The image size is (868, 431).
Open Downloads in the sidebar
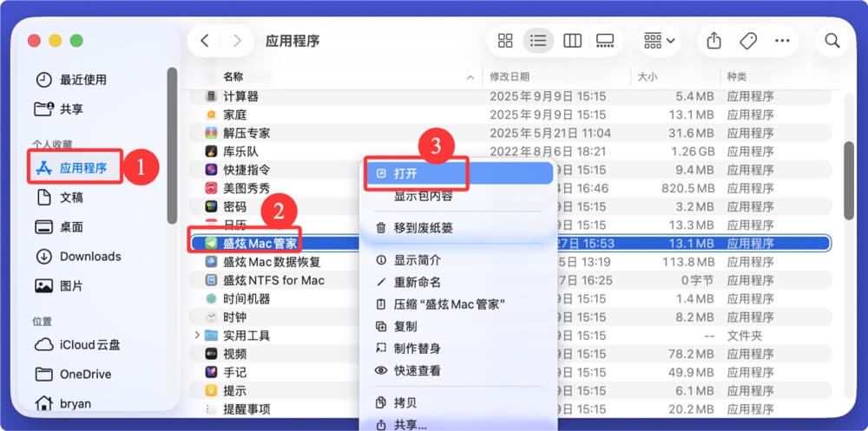coord(78,256)
